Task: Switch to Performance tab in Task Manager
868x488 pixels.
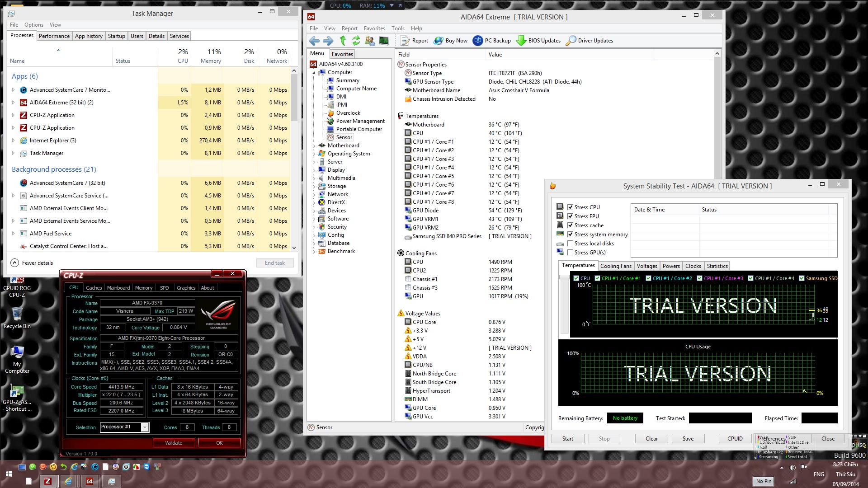Action: 54,36
